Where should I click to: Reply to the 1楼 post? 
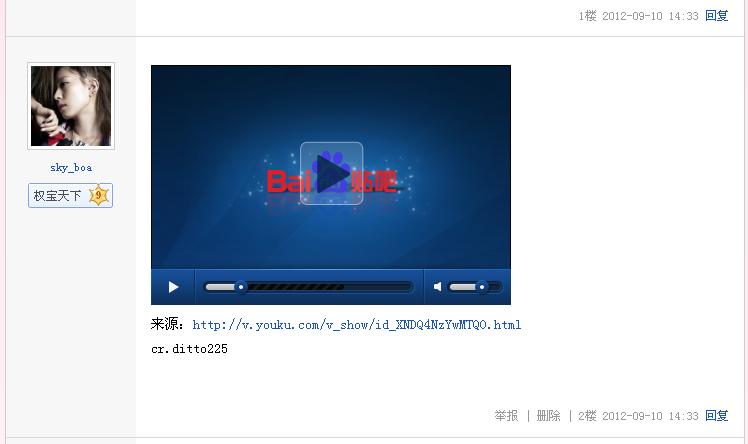click(x=717, y=16)
